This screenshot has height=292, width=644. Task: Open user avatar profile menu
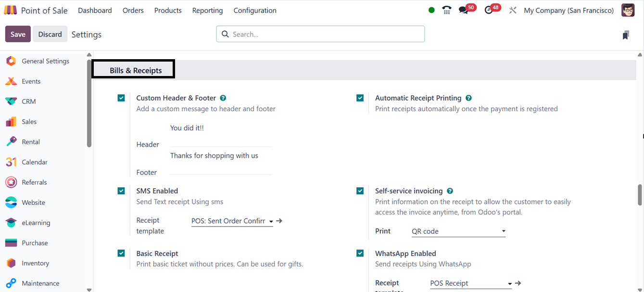(628, 10)
